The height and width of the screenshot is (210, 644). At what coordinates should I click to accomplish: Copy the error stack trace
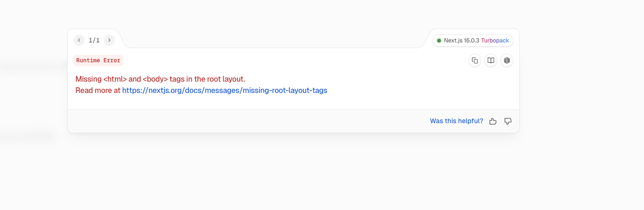coord(475,60)
